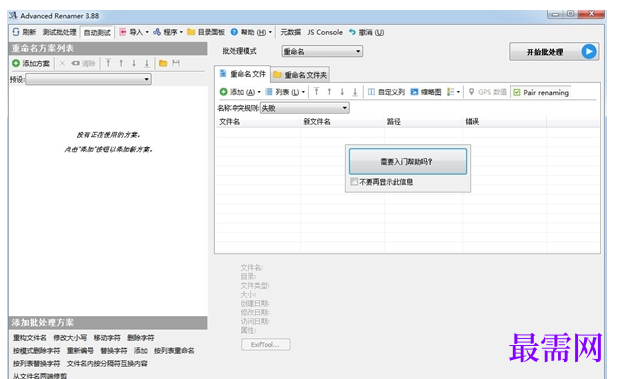
Task: Open the 目录面板 folder panel
Action: [x=206, y=32]
